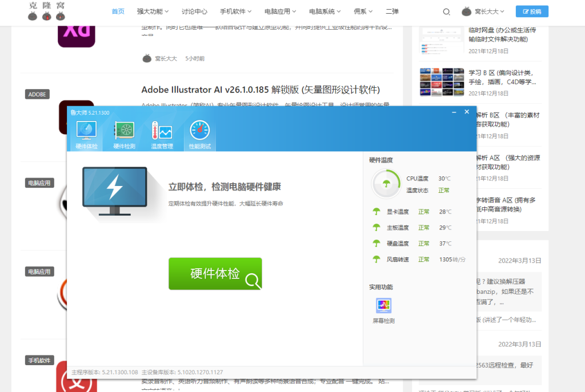Click the Adobe XD app icon
585x392 pixels.
(77, 36)
